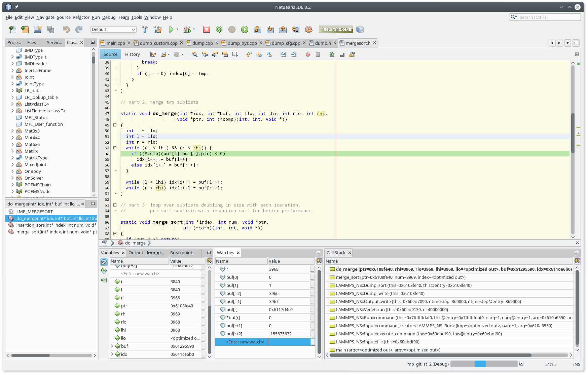588x375 pixels.
Task: Switch editor to History view
Action: 132,54
